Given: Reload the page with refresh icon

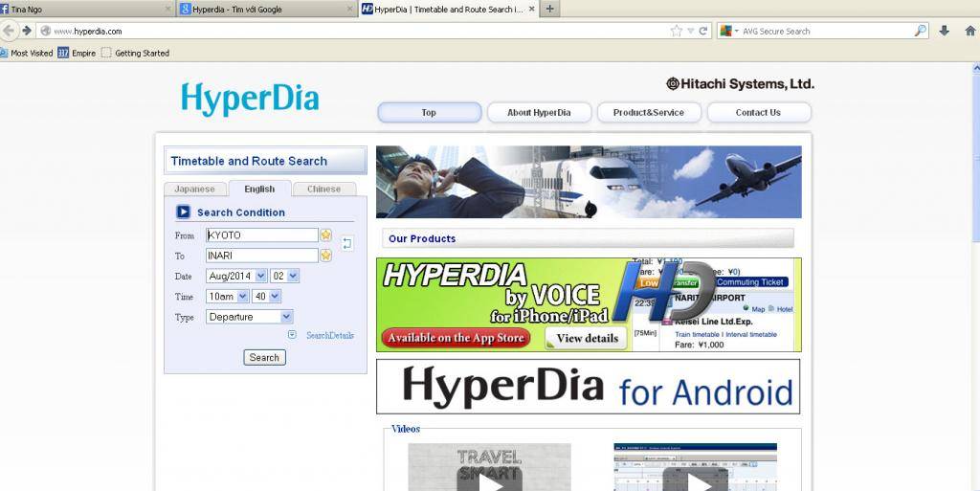Looking at the screenshot, I should [x=703, y=31].
